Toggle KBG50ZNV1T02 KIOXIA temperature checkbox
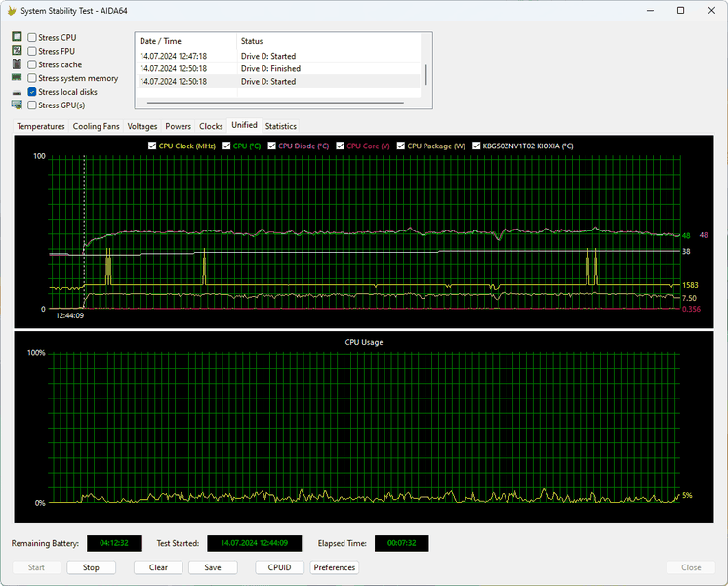The height and width of the screenshot is (586, 728). [x=476, y=146]
